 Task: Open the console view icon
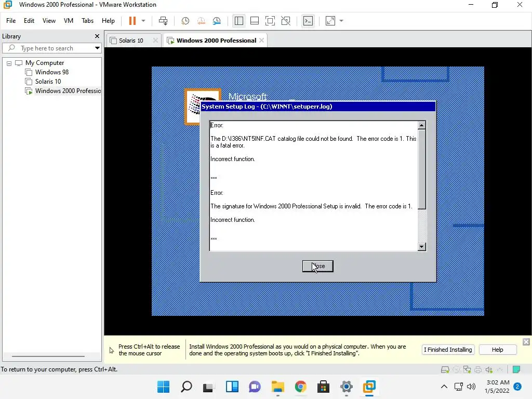pos(308,21)
